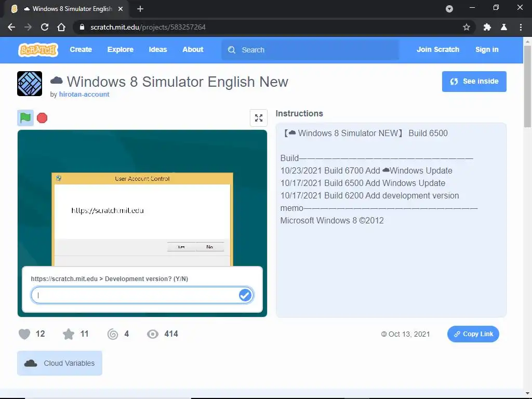
Task: Open the Create menu item
Action: 81,49
